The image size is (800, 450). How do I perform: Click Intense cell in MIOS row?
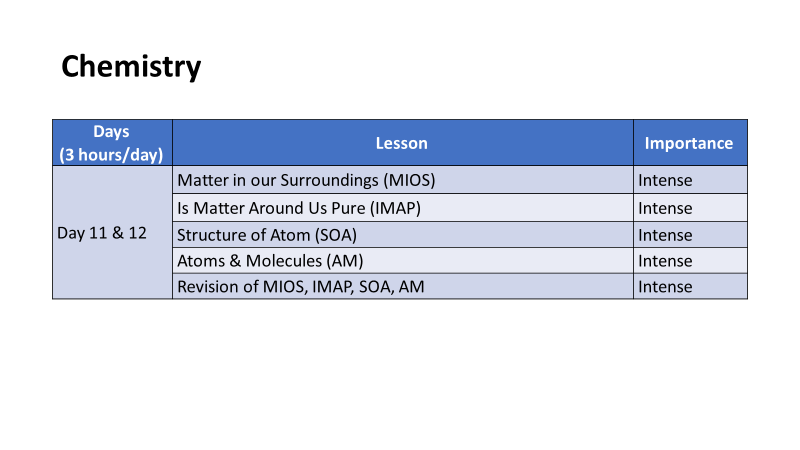pyautogui.click(x=690, y=180)
